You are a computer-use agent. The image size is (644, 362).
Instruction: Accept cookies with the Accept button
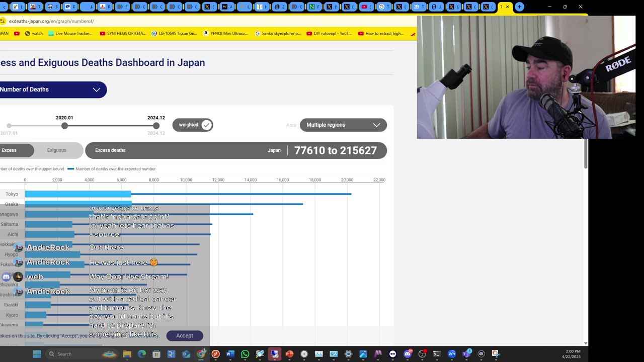185,335
